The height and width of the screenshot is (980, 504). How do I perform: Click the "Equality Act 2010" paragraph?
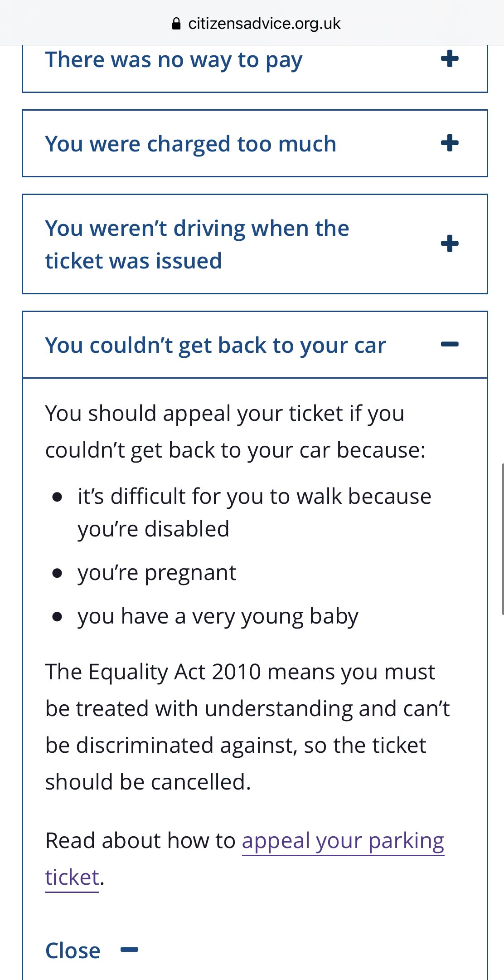(x=247, y=726)
